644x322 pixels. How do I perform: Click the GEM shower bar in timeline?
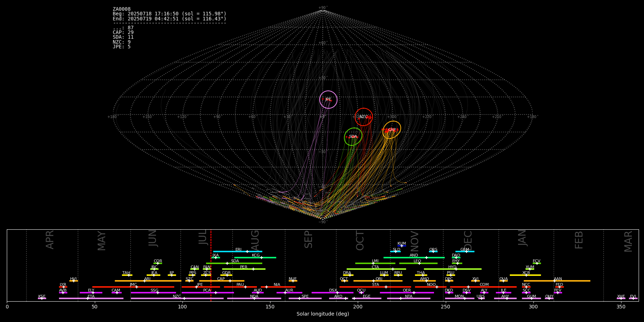(465, 252)
